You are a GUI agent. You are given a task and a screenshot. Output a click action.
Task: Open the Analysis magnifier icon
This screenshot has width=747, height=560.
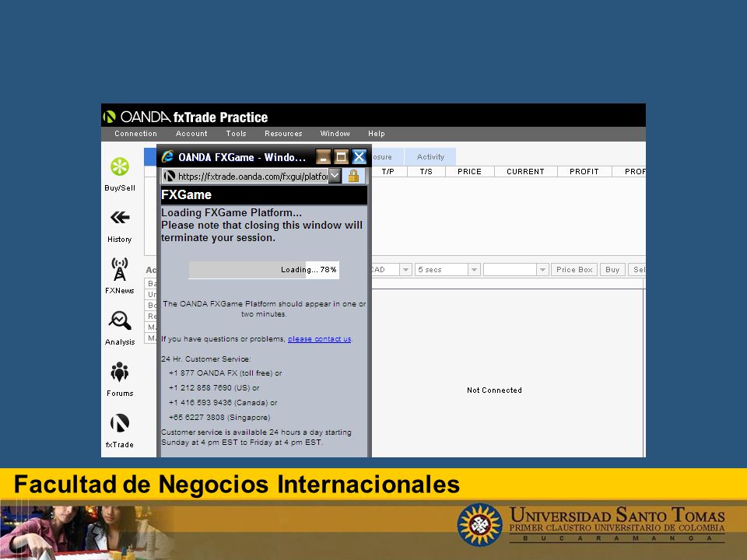pos(120,327)
